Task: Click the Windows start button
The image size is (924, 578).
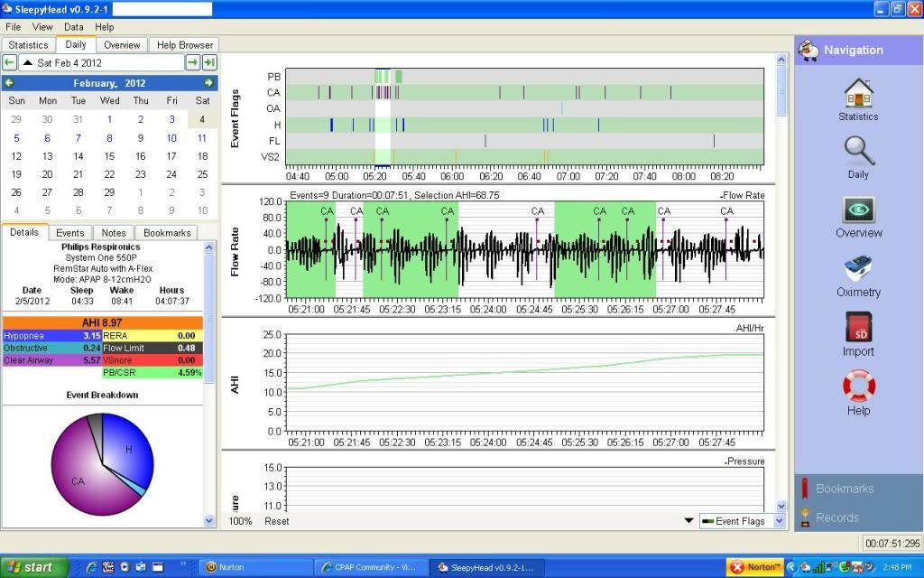Action: [34, 567]
